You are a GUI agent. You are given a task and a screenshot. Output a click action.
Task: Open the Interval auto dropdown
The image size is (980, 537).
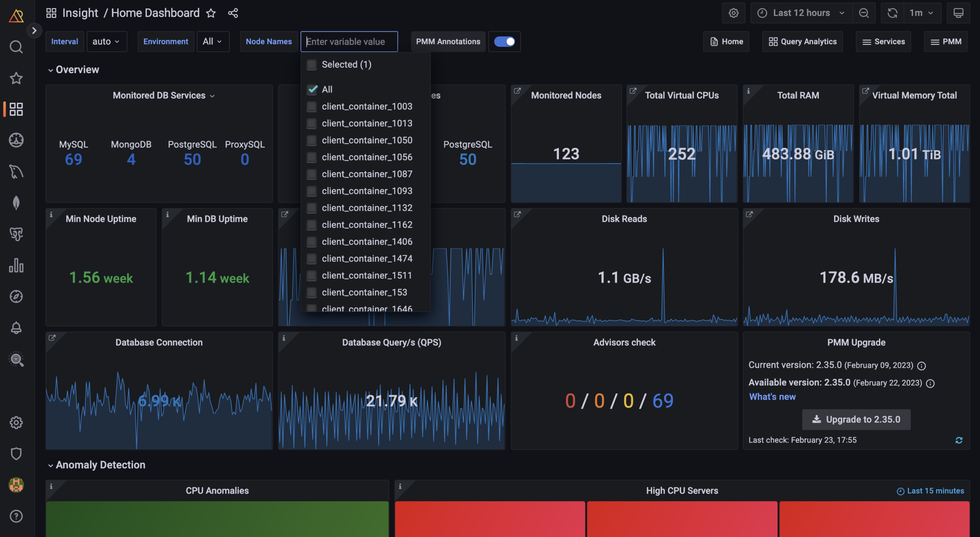(106, 41)
